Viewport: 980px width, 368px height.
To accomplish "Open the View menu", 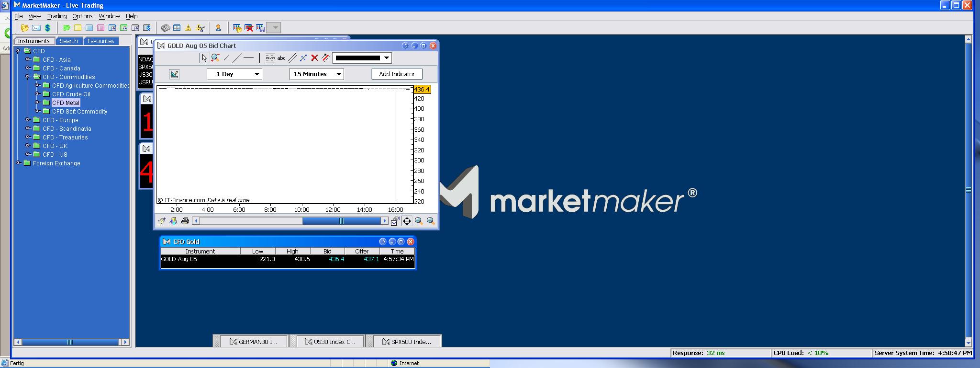I will [x=34, y=16].
